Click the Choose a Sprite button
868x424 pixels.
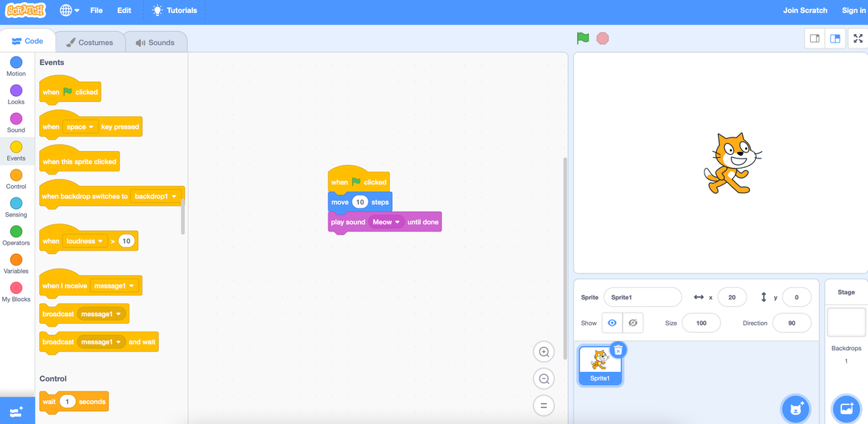click(x=796, y=409)
